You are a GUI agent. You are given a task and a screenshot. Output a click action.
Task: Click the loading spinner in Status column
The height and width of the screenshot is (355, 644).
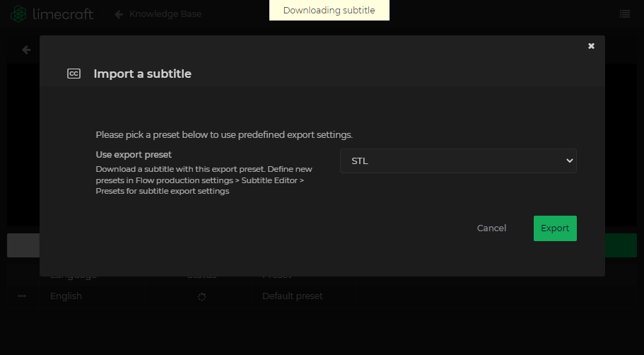pos(201,296)
